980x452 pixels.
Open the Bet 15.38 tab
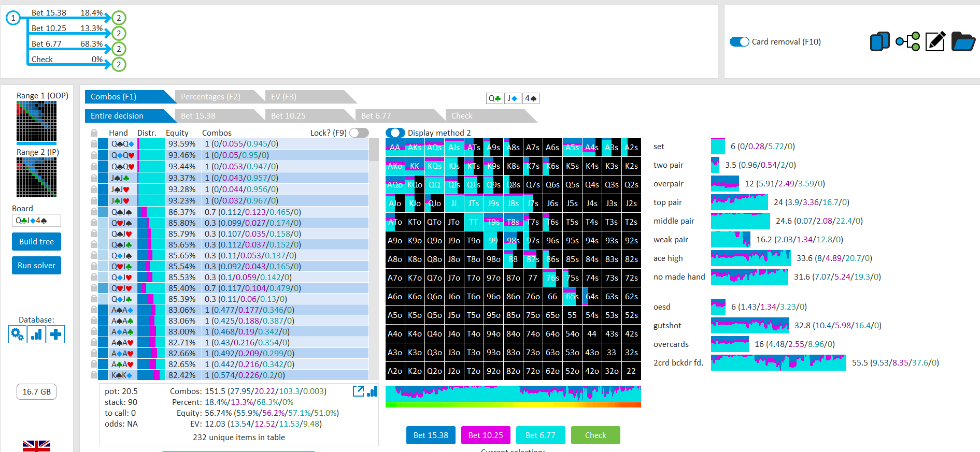pyautogui.click(x=217, y=116)
